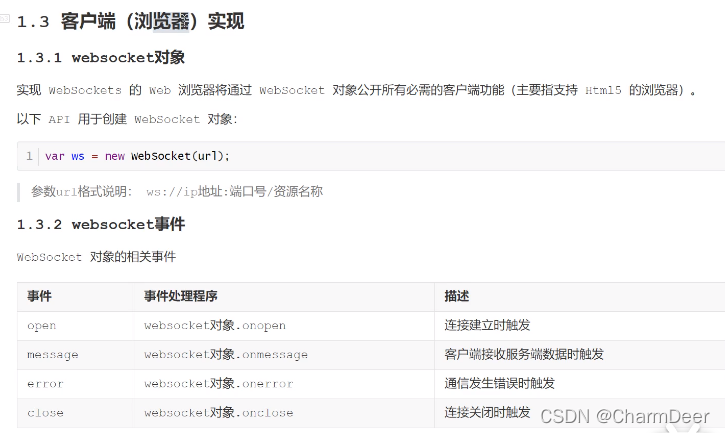Click the subheading '1.3.2 websocket事件'
This screenshot has height=433, width=725.
[x=101, y=224]
